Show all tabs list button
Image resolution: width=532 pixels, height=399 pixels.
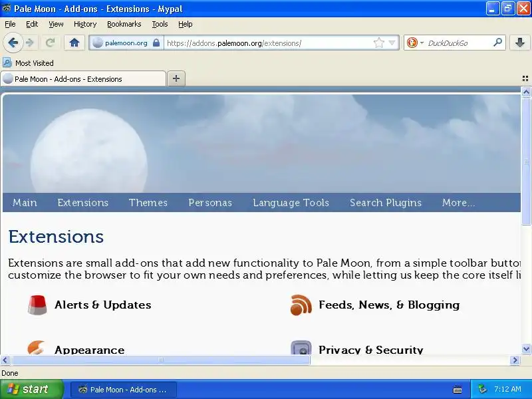pyautogui.click(x=525, y=78)
